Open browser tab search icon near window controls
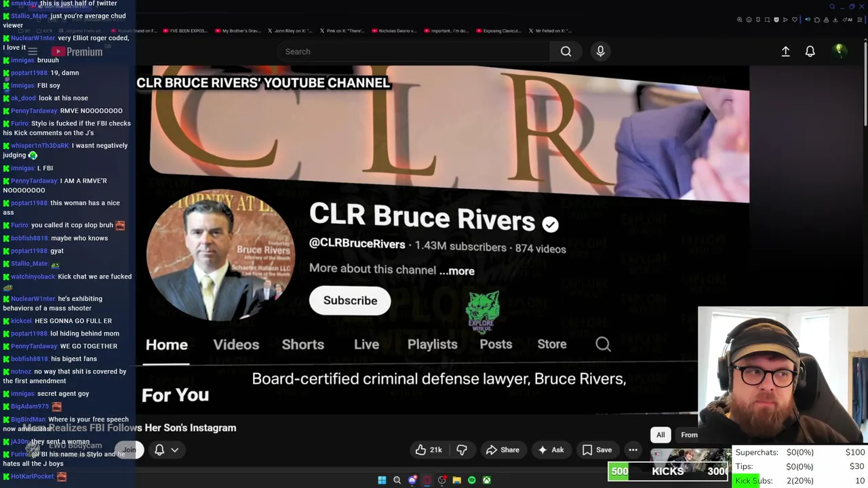The width and height of the screenshot is (868, 488). coord(832,7)
